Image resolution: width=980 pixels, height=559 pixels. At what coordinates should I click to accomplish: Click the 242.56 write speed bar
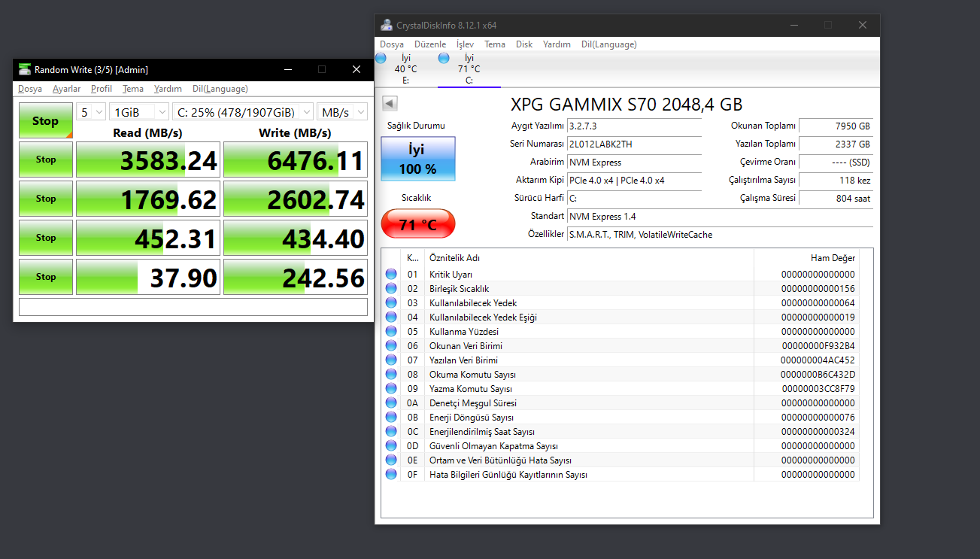296,277
